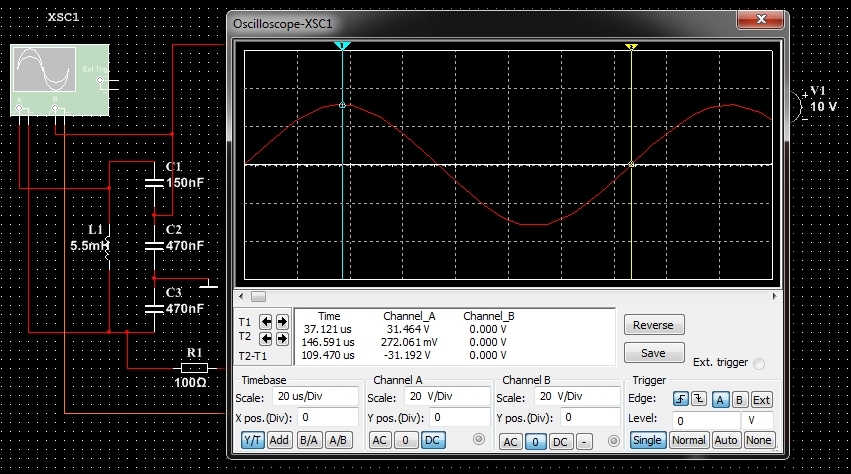This screenshot has width=851, height=474.
Task: Set trigger mode to Auto
Action: (726, 440)
